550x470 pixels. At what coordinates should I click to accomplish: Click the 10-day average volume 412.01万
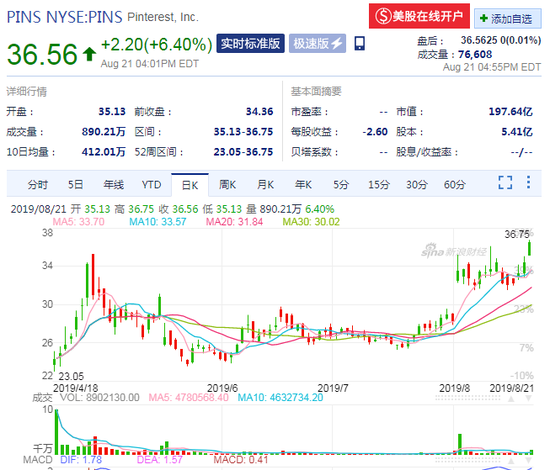pos(103,152)
